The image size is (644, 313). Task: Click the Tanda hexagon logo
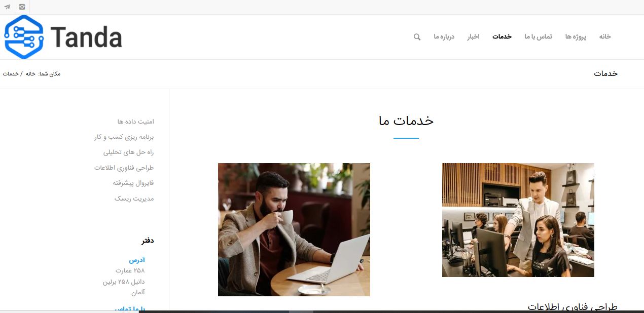24,37
